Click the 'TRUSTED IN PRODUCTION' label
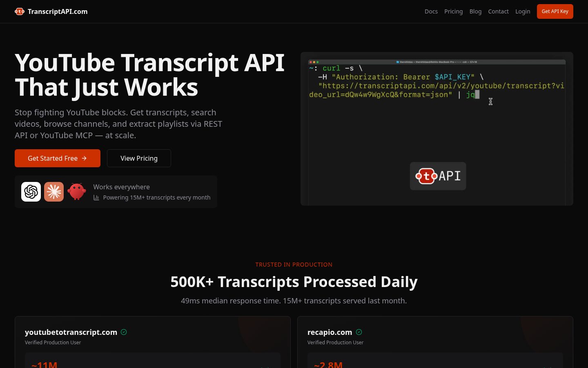This screenshot has height=368, width=588. tap(294, 265)
